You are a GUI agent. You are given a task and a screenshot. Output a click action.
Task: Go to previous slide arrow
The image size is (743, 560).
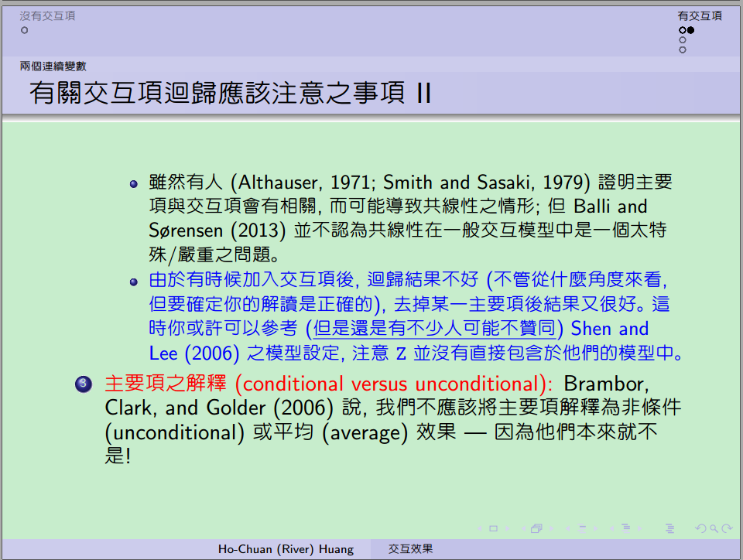(x=480, y=528)
